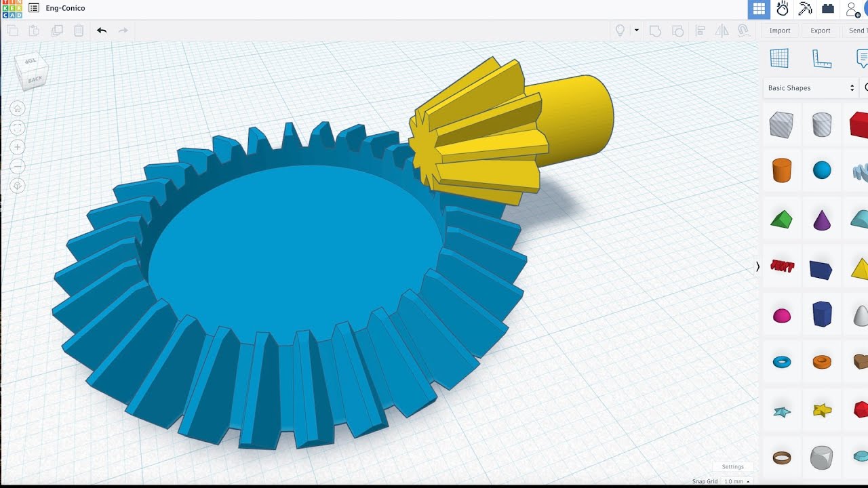Select the orange Tube shape
The width and height of the screenshot is (868, 488).
coord(822,362)
